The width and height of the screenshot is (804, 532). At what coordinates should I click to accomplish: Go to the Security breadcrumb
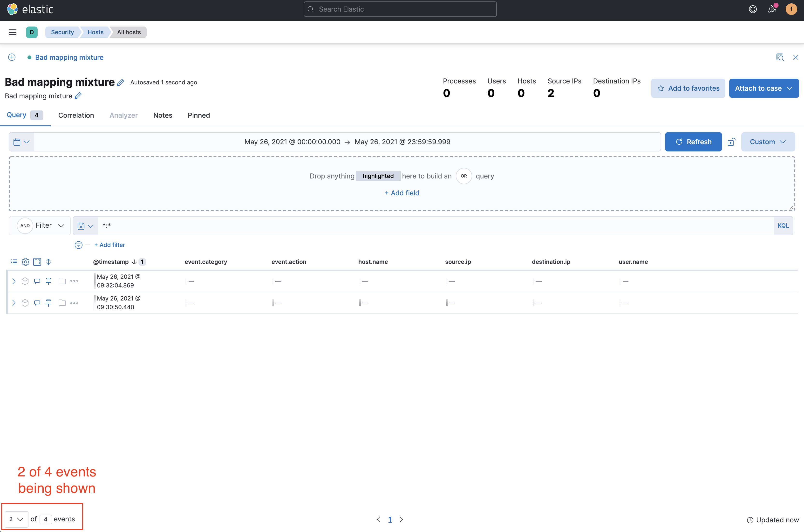point(62,32)
